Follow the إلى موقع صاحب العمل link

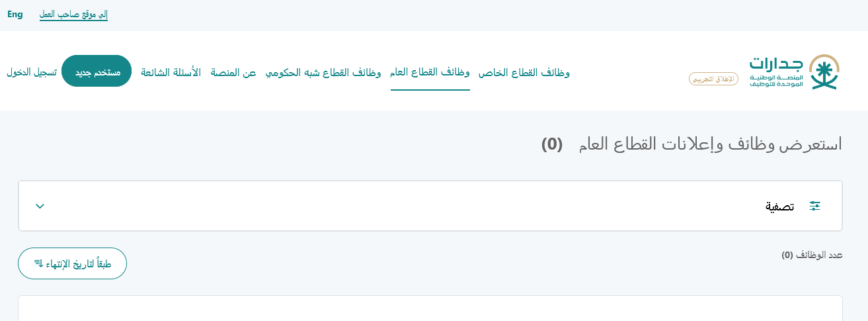click(73, 15)
